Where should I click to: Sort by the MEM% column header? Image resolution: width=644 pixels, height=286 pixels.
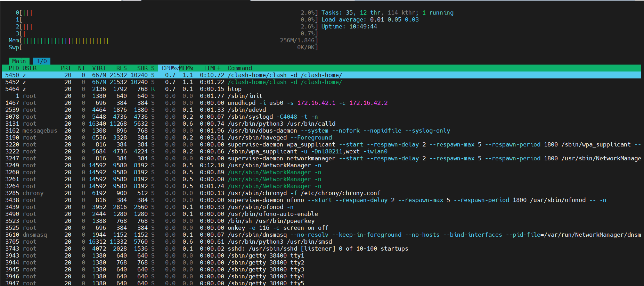point(186,68)
